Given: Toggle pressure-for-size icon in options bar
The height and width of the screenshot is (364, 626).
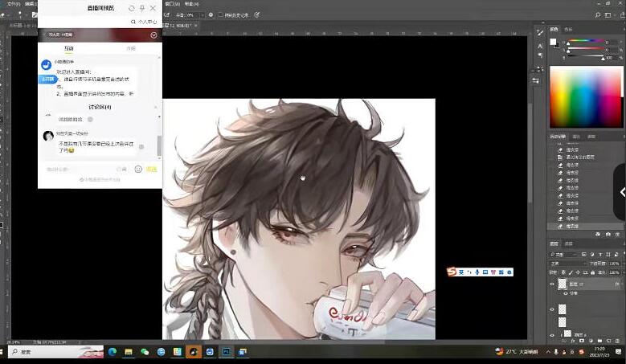Looking at the screenshot, I should (x=257, y=14).
